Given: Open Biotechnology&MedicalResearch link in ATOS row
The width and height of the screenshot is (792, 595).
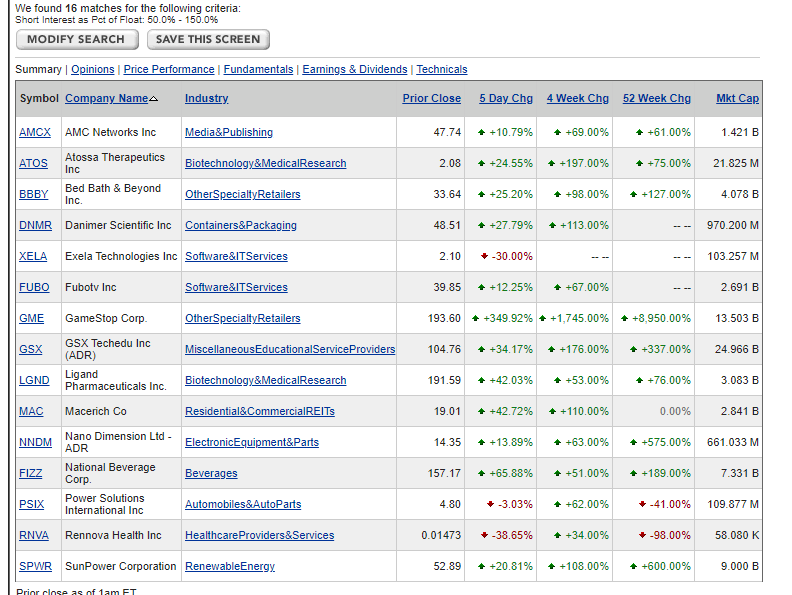Looking at the screenshot, I should [266, 164].
